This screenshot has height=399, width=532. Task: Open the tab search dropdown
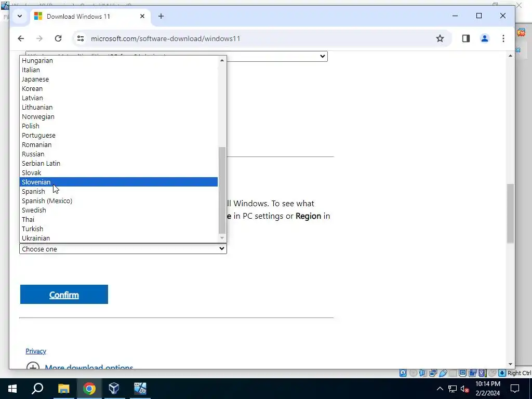20,16
